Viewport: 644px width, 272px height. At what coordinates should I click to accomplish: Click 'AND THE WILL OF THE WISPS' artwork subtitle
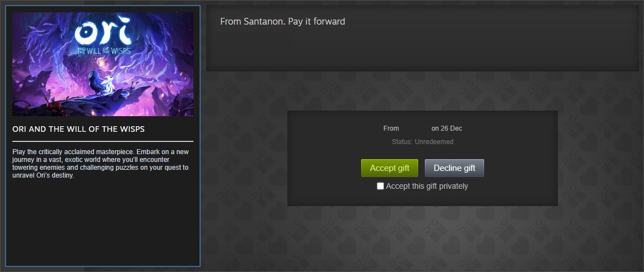(103, 52)
